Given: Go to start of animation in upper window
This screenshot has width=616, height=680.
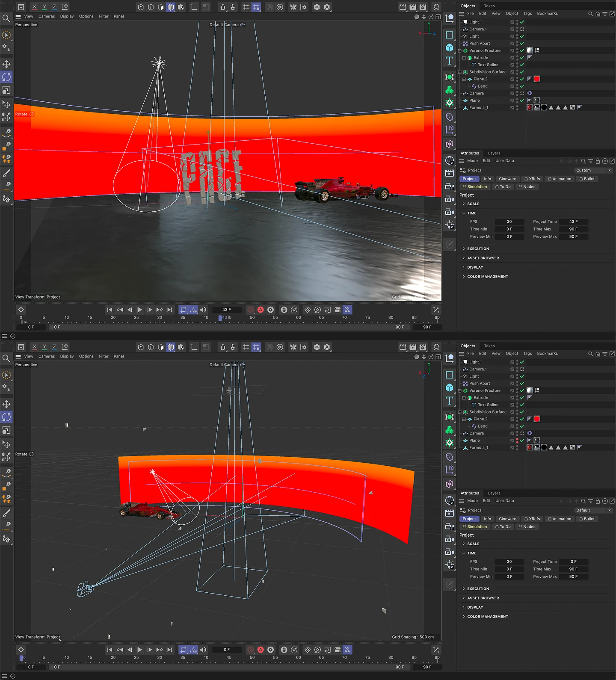Looking at the screenshot, I should 110,310.
